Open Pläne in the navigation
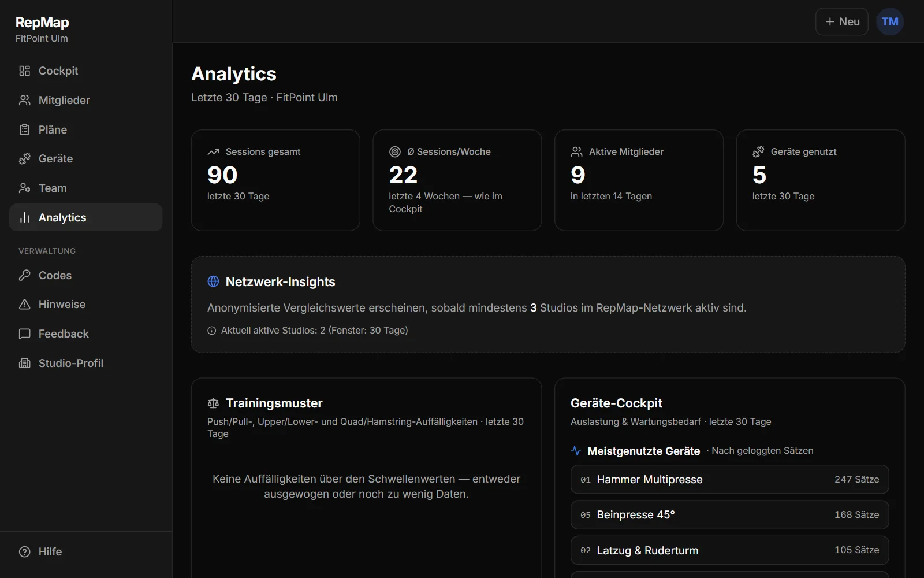This screenshot has width=924, height=578. click(85, 129)
